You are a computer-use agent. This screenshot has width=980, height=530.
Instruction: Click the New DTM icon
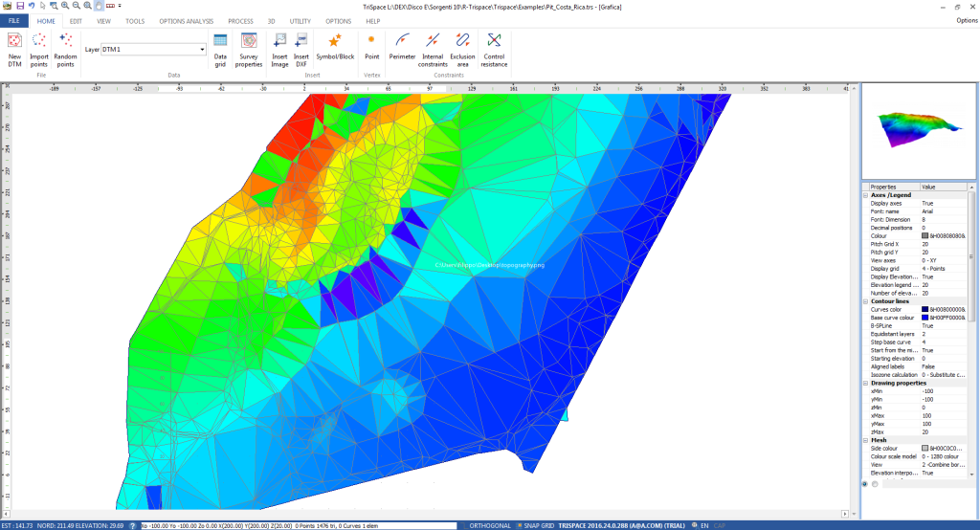tap(14, 47)
